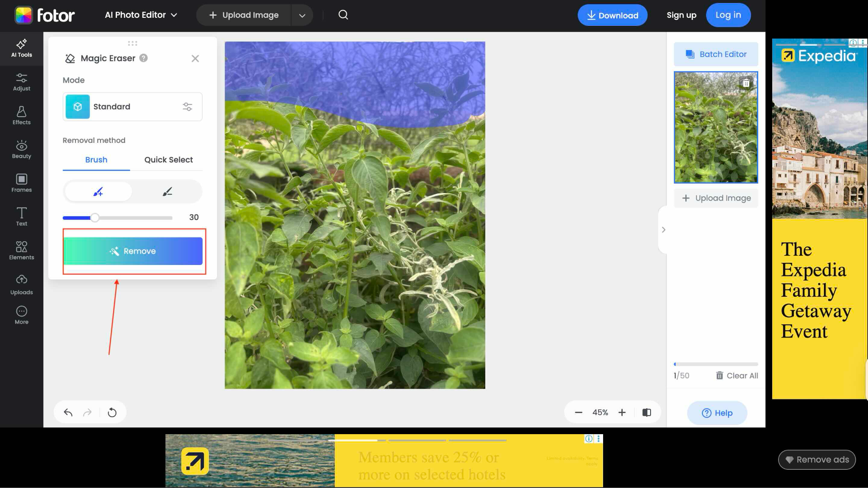Click the Remove button

point(133,251)
